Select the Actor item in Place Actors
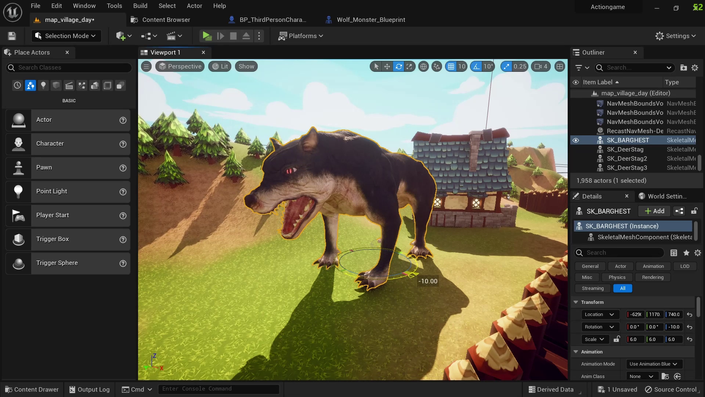This screenshot has width=705, height=397. point(68,120)
